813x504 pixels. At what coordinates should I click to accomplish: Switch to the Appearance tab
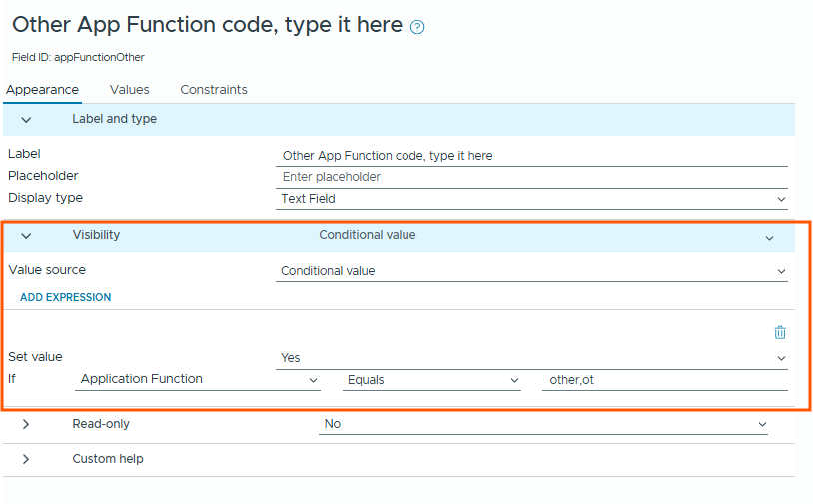(42, 90)
